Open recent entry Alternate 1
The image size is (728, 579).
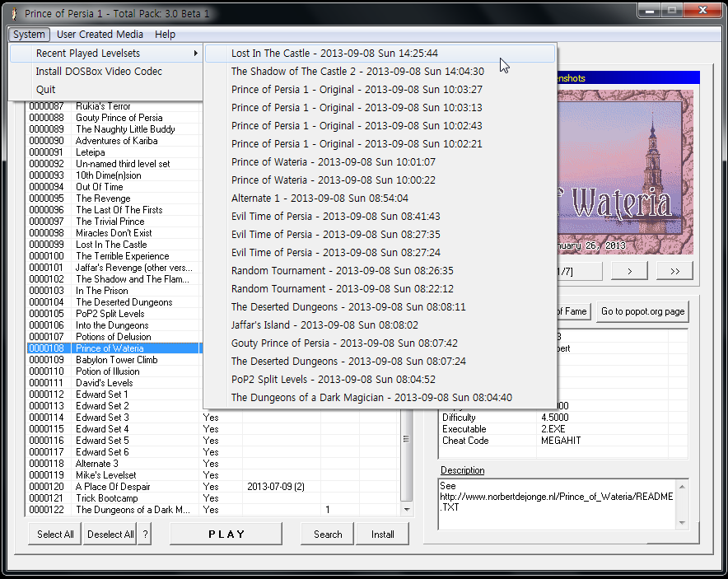380,198
